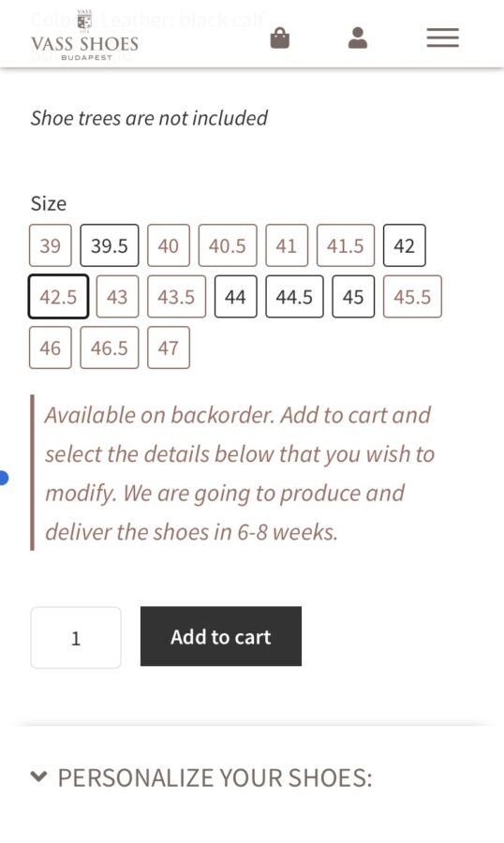
Task: Open the Personalize Your Shoes section
Action: coord(201,777)
